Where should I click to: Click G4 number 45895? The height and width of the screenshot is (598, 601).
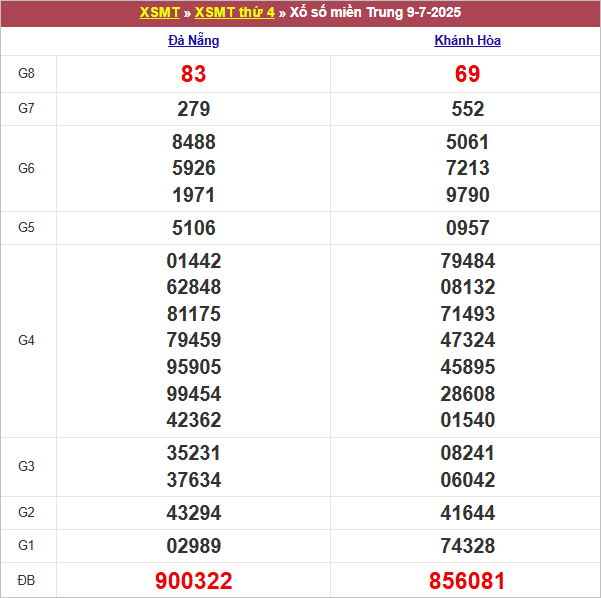point(468,367)
